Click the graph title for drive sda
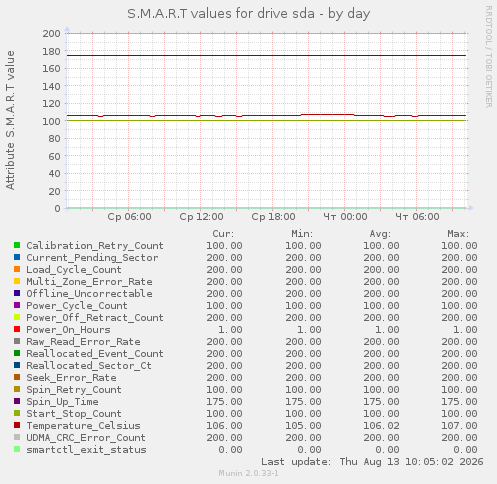This screenshot has height=484, width=497. click(249, 14)
